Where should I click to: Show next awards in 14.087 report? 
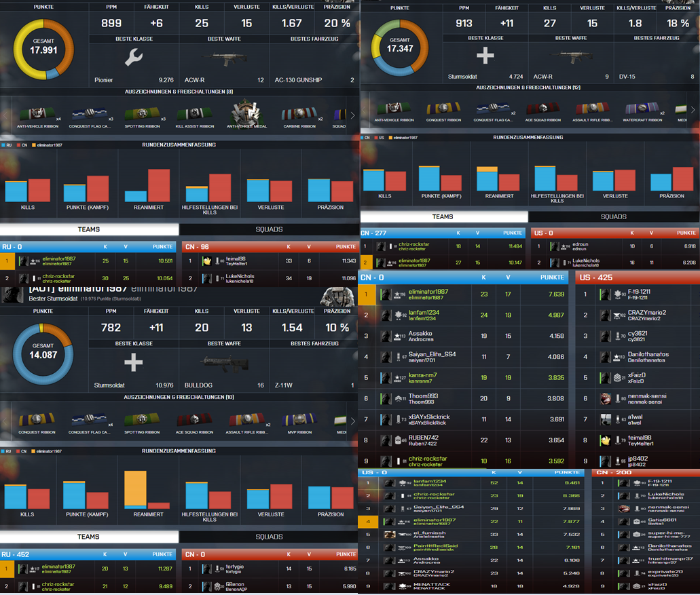352,421
